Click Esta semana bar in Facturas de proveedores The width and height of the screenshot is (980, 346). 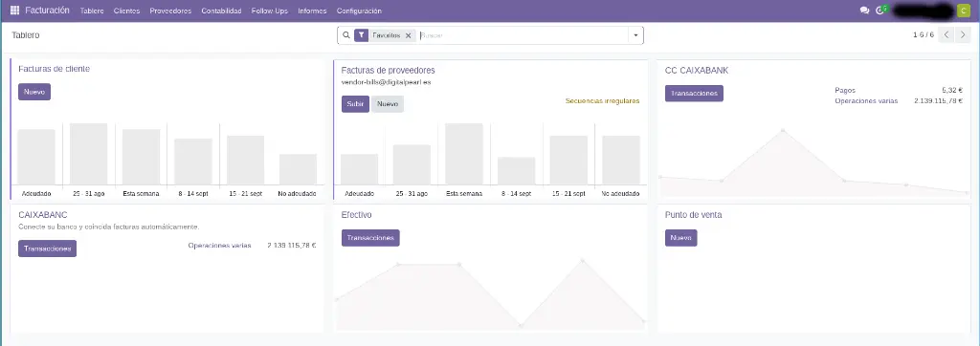coord(464,154)
